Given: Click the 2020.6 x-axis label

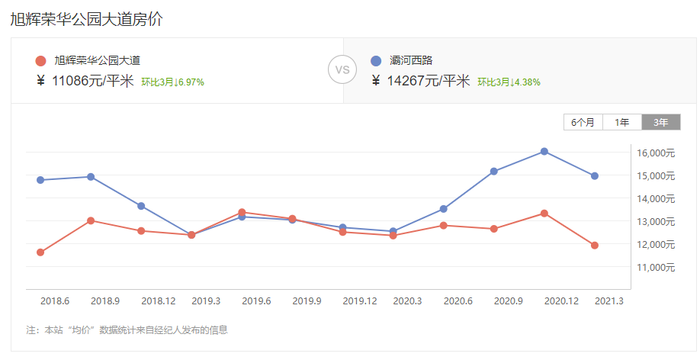Looking at the screenshot, I should point(458,301).
